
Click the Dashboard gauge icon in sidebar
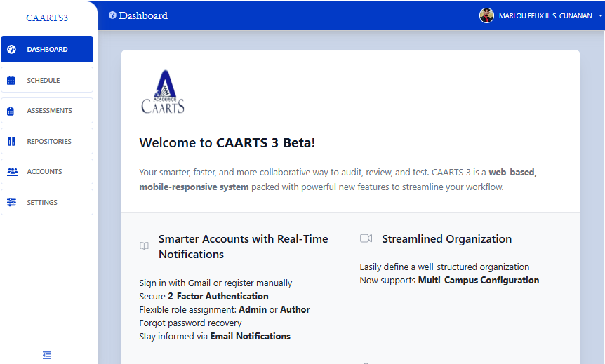pyautogui.click(x=11, y=50)
